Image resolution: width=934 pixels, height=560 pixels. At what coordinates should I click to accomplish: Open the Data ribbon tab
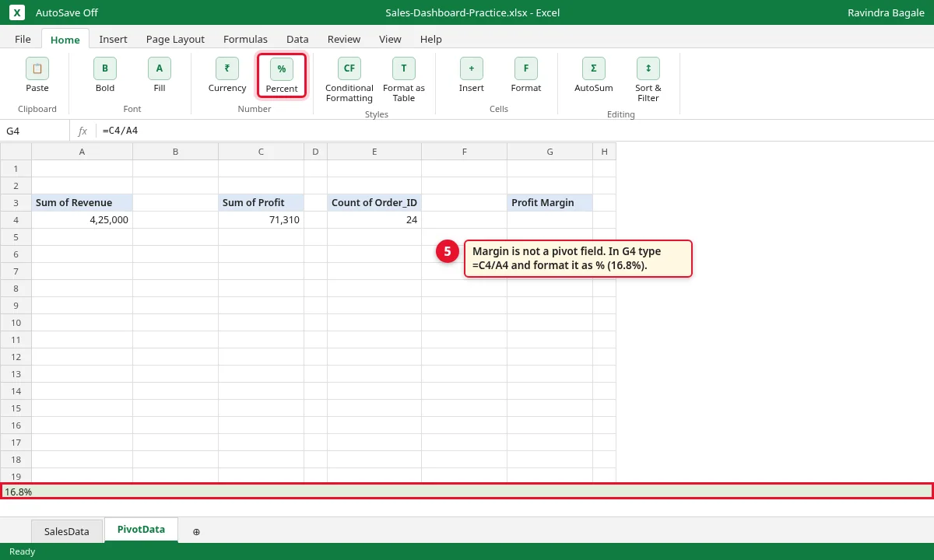click(x=297, y=39)
